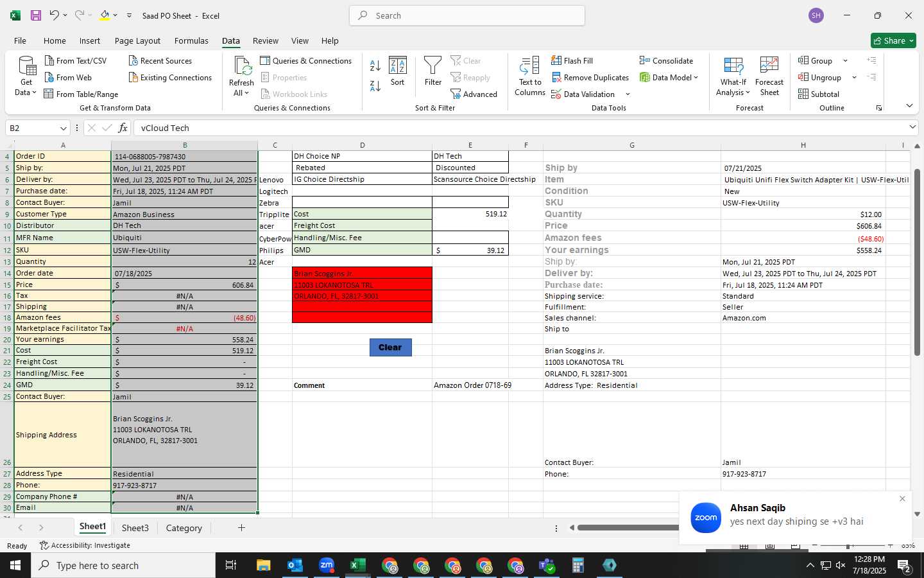Viewport: 924px width, 578px height.
Task: Switch to Sheet3 tab
Action: (x=135, y=528)
